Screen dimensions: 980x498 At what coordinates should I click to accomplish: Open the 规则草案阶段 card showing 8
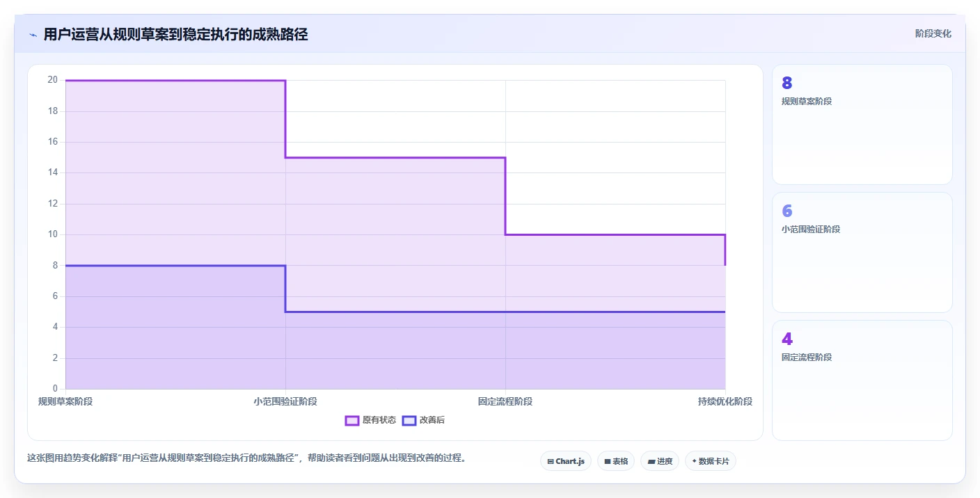[x=862, y=124]
